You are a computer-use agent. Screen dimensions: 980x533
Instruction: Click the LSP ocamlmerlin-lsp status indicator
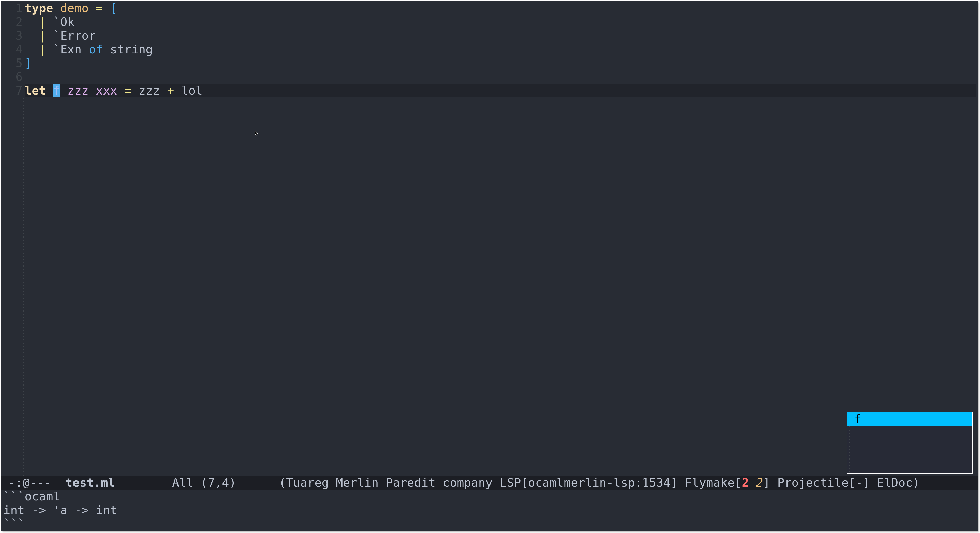[x=588, y=483]
